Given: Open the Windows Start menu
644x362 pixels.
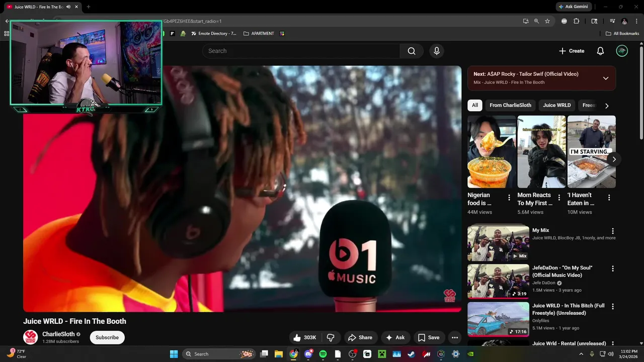Looking at the screenshot, I should (174, 354).
